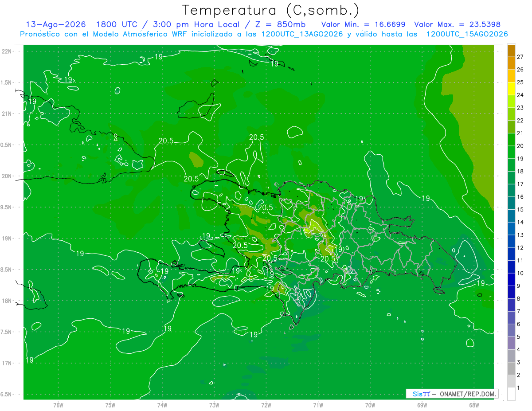Click the orange colorbar swatch between 26 and 27
This screenshot has width=532, height=411.
[511, 63]
